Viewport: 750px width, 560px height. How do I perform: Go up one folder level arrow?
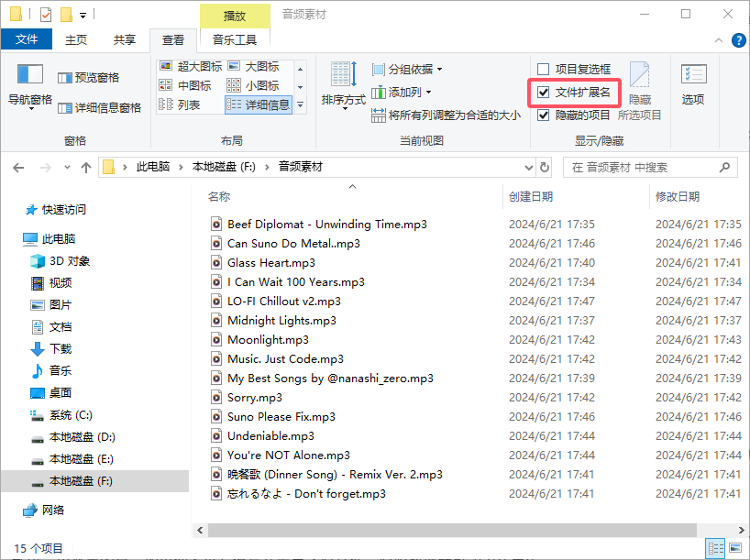86,168
